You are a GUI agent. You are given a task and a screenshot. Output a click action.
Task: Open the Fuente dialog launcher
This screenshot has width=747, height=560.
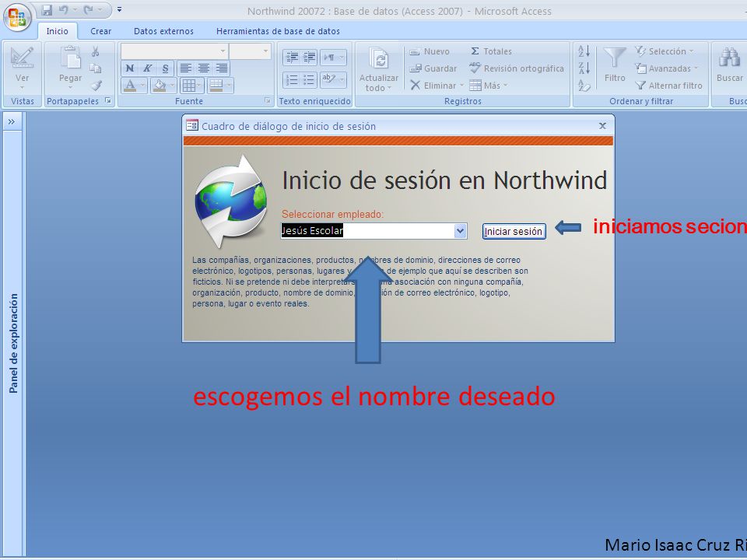267,100
